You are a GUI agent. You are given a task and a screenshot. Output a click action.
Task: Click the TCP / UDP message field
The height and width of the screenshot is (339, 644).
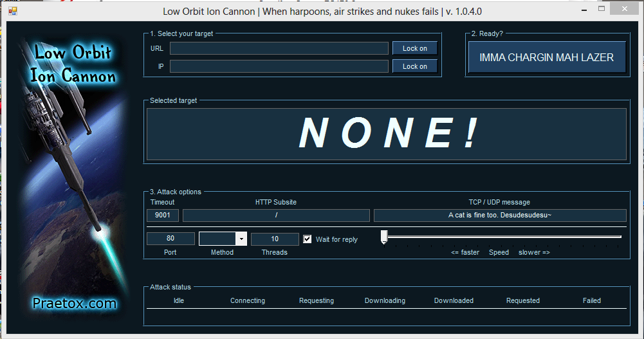click(x=500, y=215)
